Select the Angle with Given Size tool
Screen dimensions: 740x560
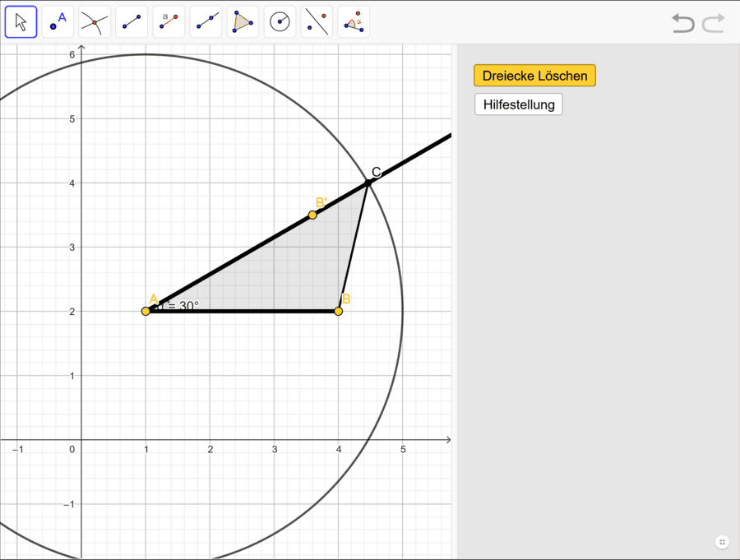(354, 22)
